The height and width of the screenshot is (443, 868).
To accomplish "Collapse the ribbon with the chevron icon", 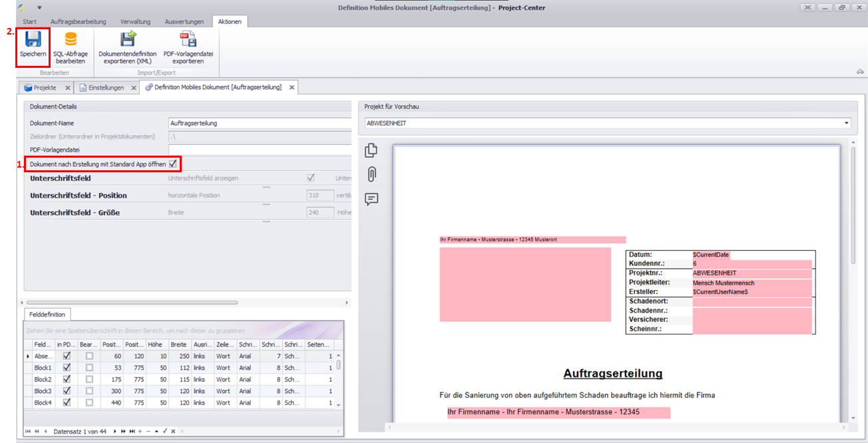I will tap(859, 72).
